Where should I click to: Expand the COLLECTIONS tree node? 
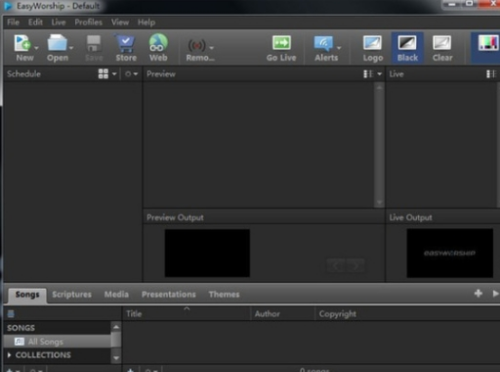(x=9, y=355)
